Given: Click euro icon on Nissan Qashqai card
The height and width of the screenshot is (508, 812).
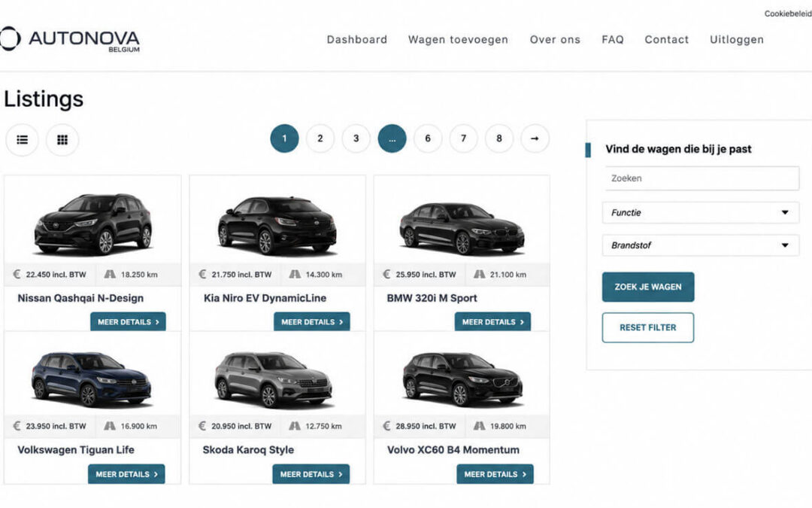Looking at the screenshot, I should 17,274.
